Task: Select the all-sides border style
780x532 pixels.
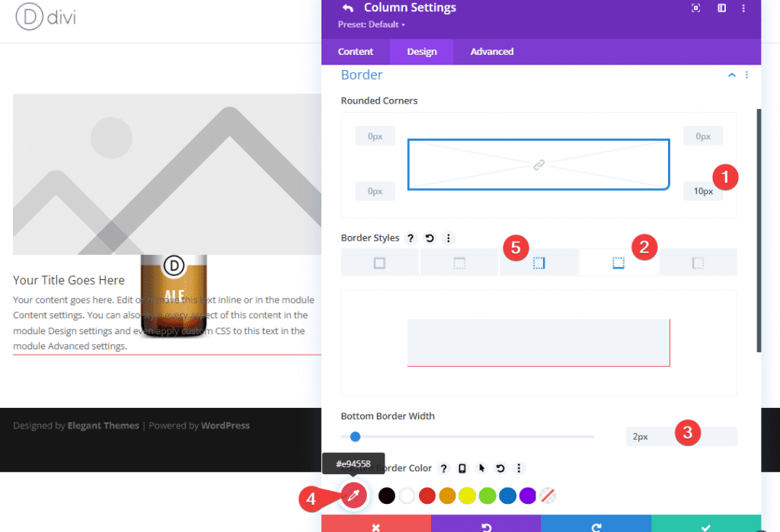Action: click(379, 263)
